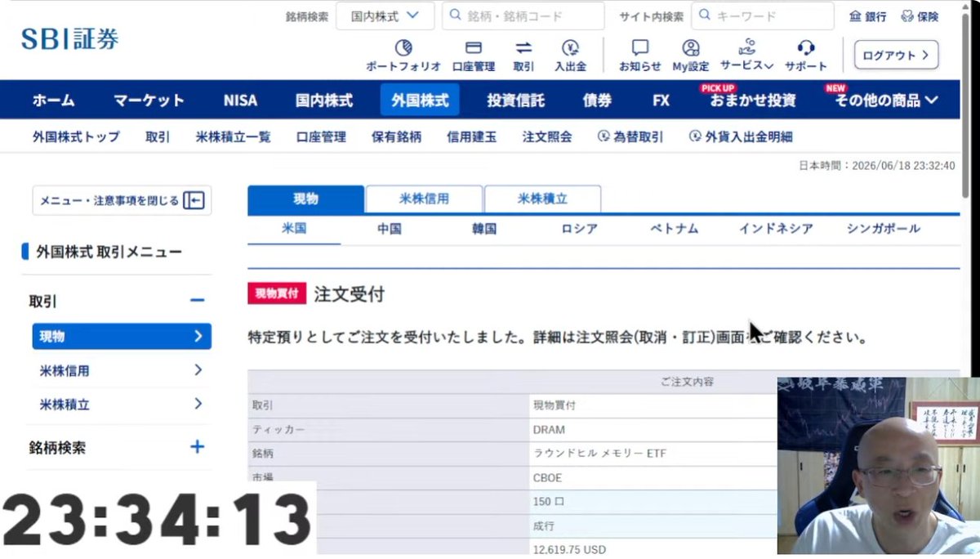
Task: Open おまかせ投資 navigation item
Action: (x=752, y=101)
